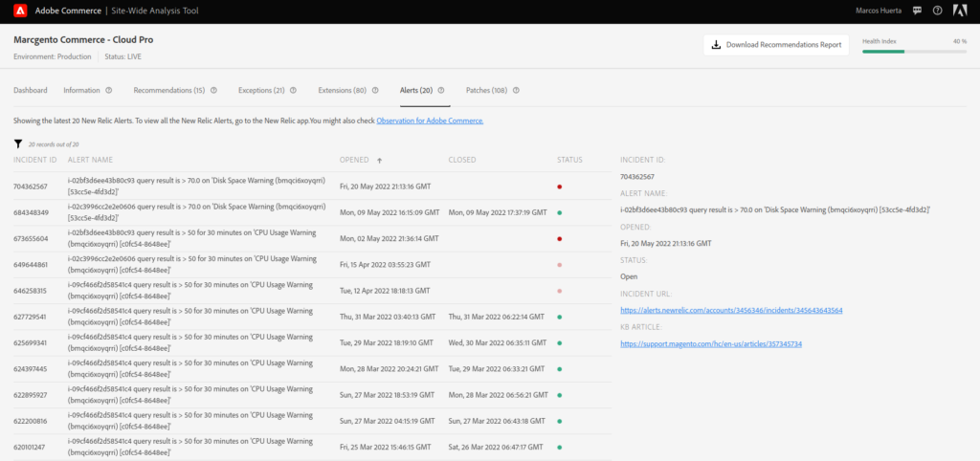The width and height of the screenshot is (980, 461).
Task: Click the green status dot for incident 620101247
Action: 559,448
